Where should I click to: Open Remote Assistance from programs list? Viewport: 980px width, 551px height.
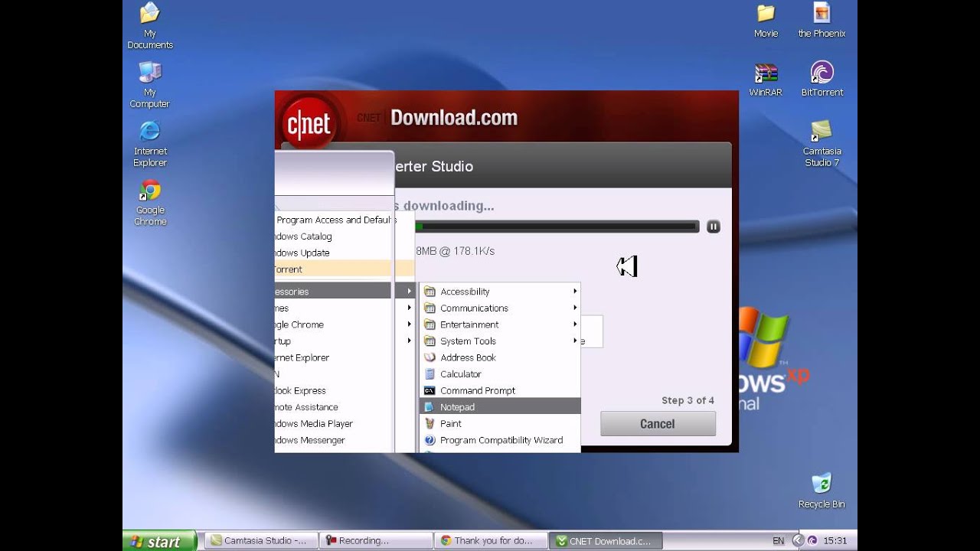tap(334, 407)
